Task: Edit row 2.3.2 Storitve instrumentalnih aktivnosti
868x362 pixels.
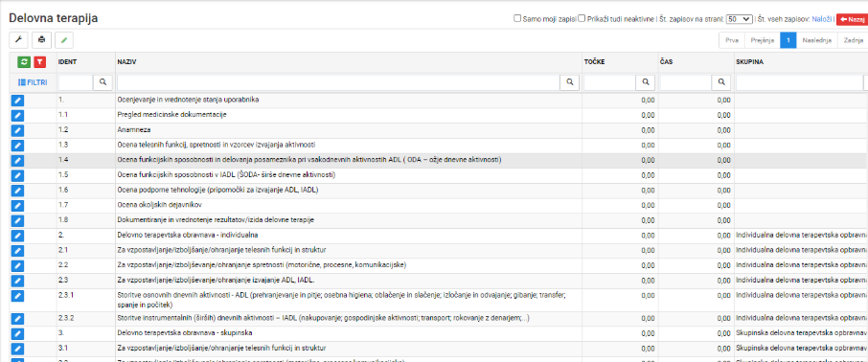Action: 17,319
